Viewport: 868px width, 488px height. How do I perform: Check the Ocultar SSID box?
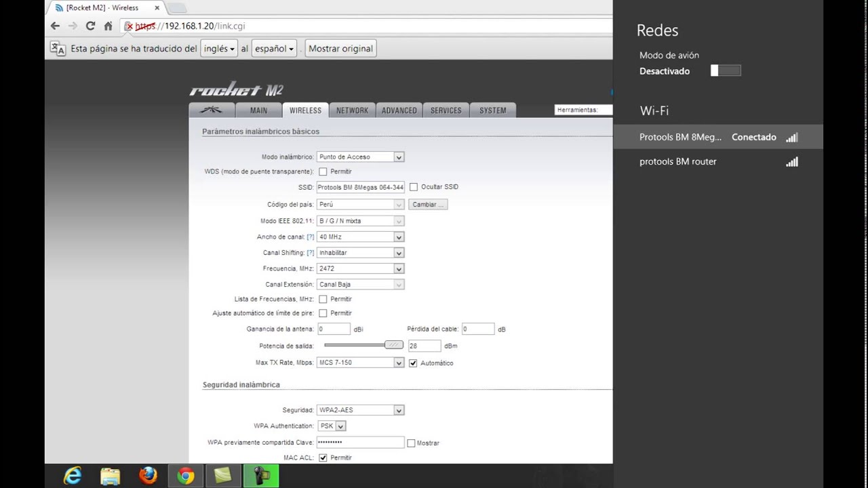(x=414, y=187)
